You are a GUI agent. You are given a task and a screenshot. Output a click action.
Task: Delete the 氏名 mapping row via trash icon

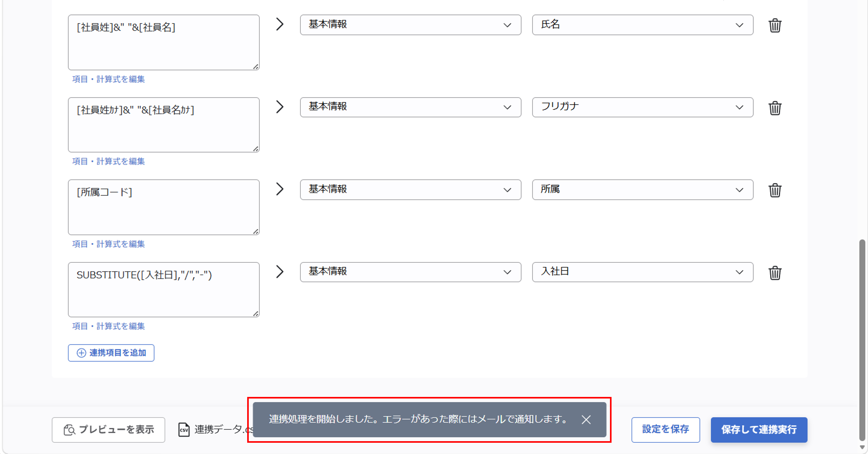[775, 25]
